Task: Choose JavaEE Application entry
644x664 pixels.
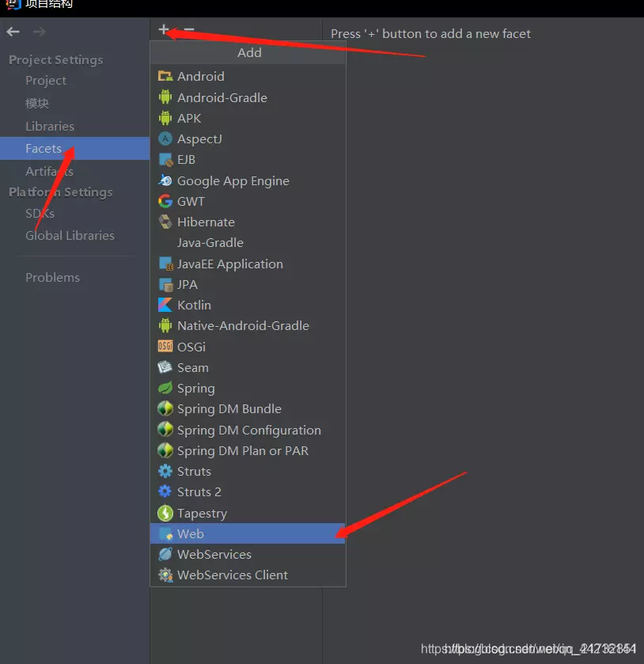Action: 248,264
